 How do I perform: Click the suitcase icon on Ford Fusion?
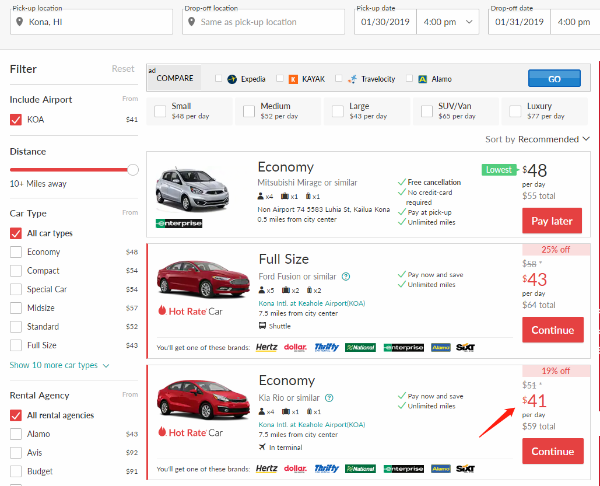[x=285, y=290]
